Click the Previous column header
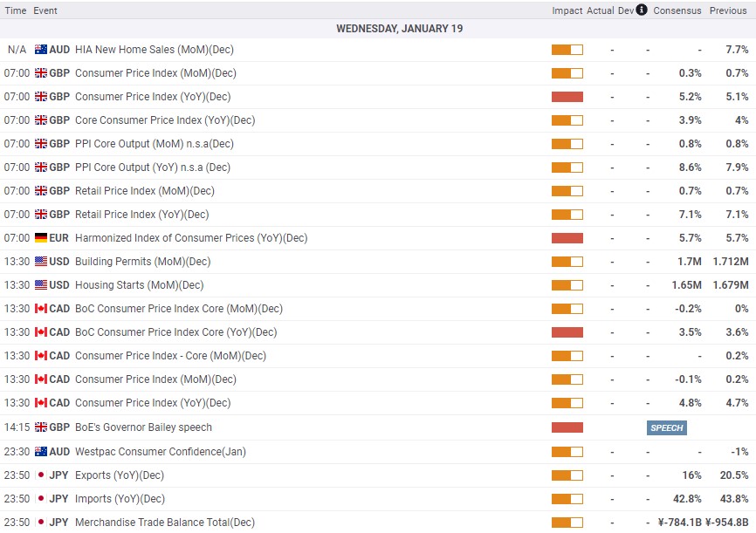The image size is (756, 533). point(728,10)
